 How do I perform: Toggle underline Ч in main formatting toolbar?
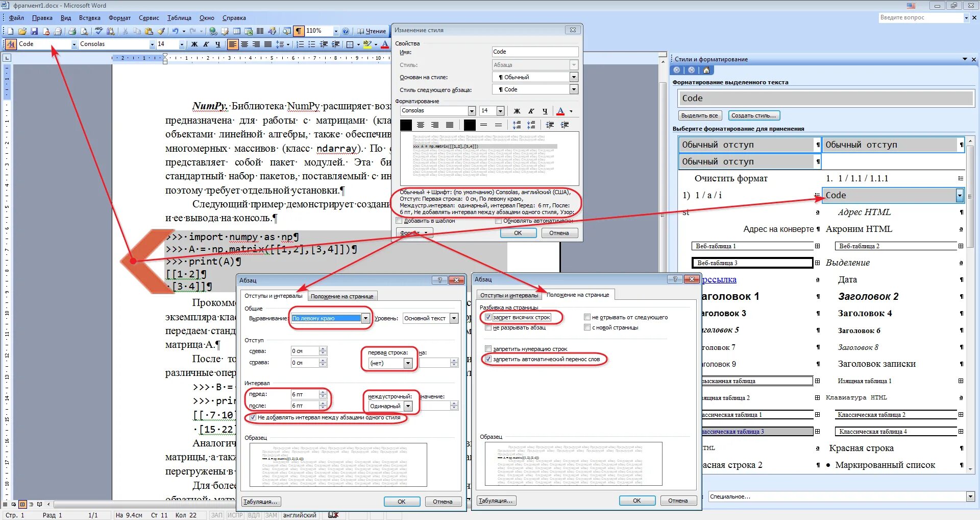(x=218, y=44)
